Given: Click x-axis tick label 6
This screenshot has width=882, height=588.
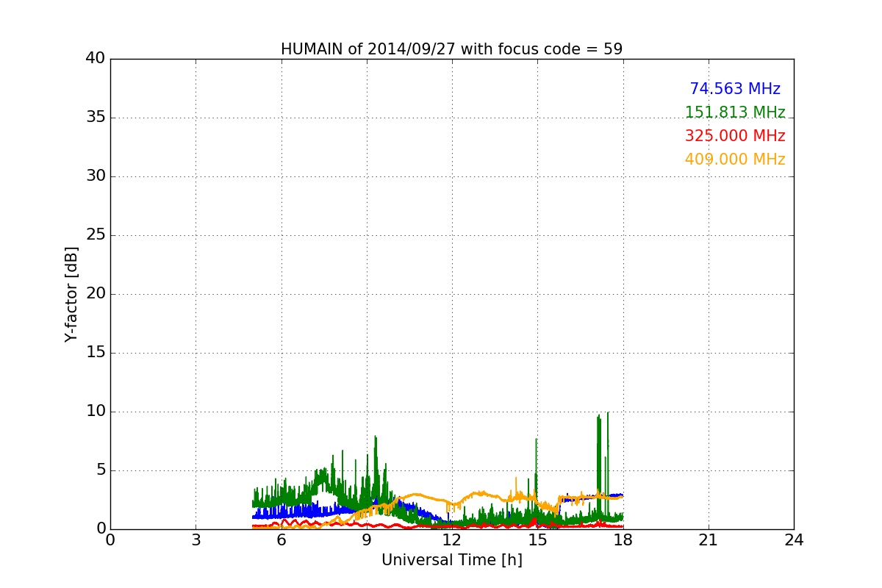Looking at the screenshot, I should point(281,539).
